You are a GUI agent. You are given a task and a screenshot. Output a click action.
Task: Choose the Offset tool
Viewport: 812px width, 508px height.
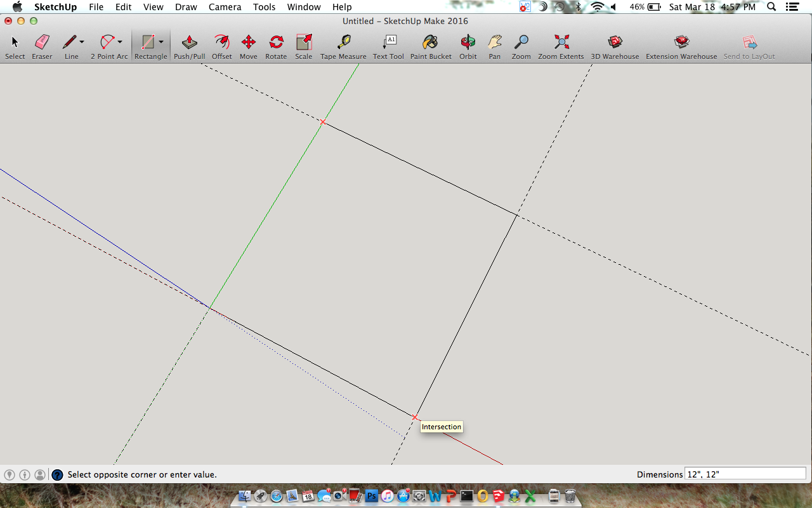221,47
